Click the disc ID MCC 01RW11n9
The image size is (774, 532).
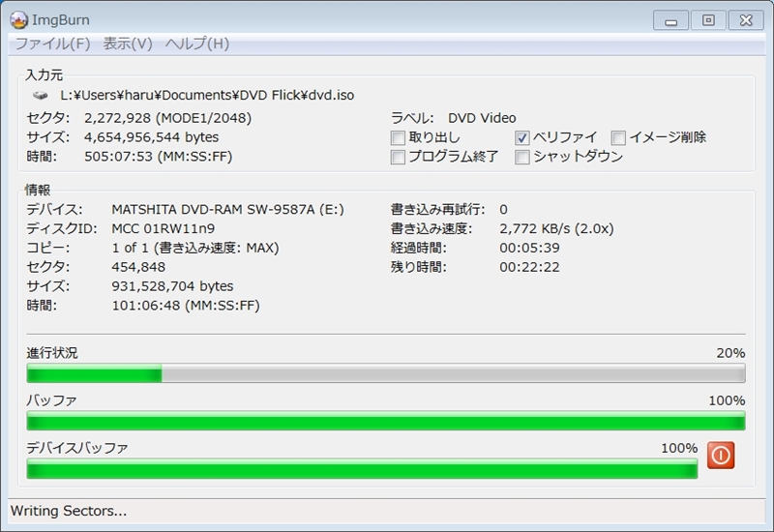(x=164, y=228)
